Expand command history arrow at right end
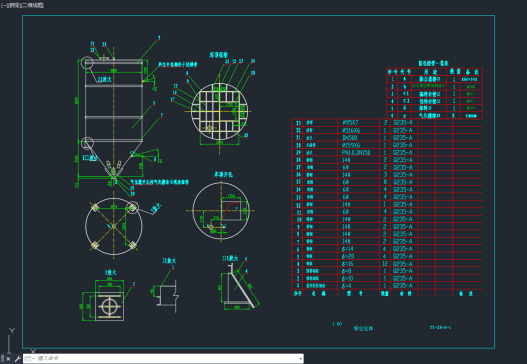This screenshot has height=364, width=527. (x=300, y=359)
